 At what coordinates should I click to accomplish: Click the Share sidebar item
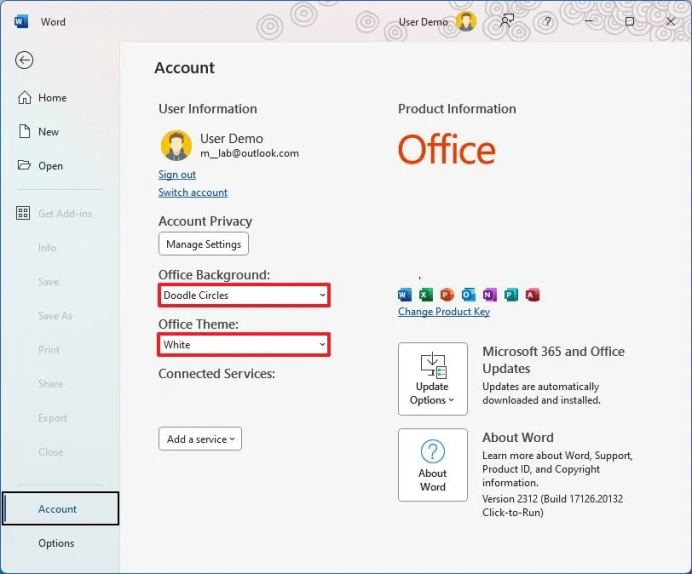pyautogui.click(x=50, y=384)
